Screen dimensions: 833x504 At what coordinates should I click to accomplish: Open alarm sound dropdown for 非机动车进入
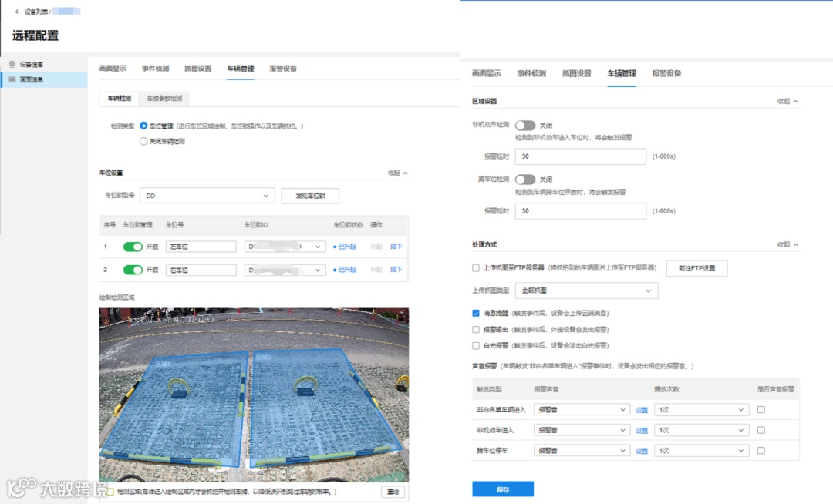click(x=582, y=430)
